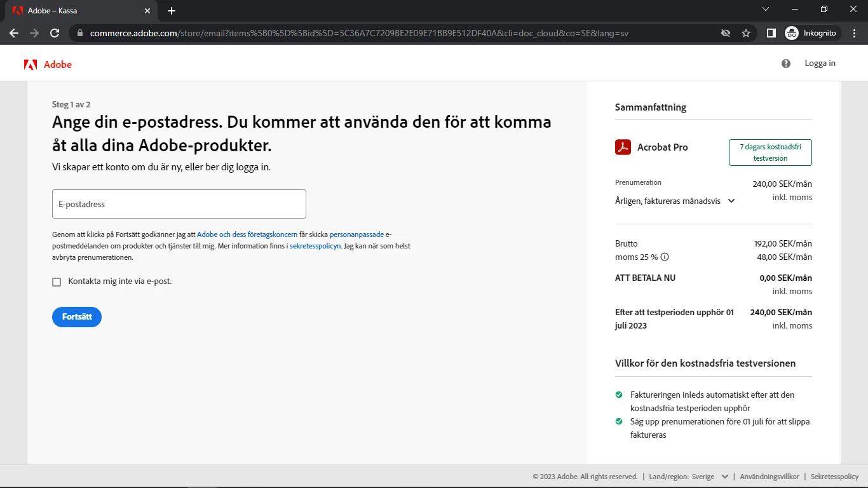Open the help question mark icon
The height and width of the screenshot is (488, 868).
(x=786, y=64)
